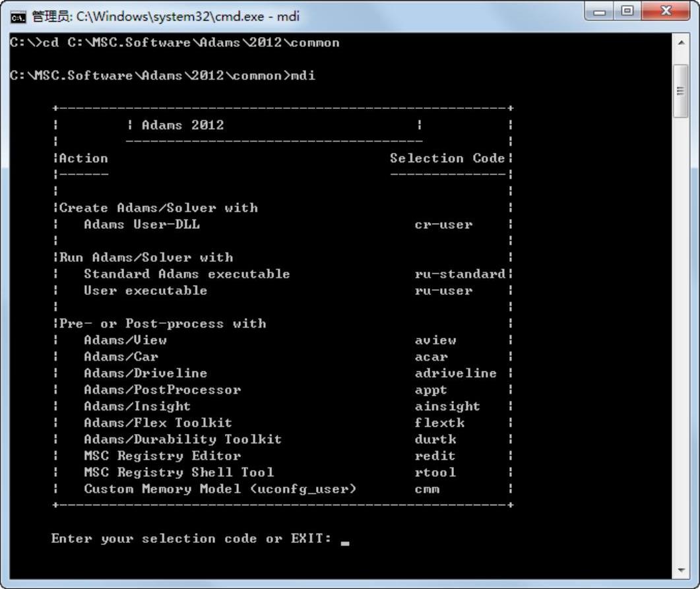Click the 'Action' column heading
700x589 pixels.
[x=84, y=158]
